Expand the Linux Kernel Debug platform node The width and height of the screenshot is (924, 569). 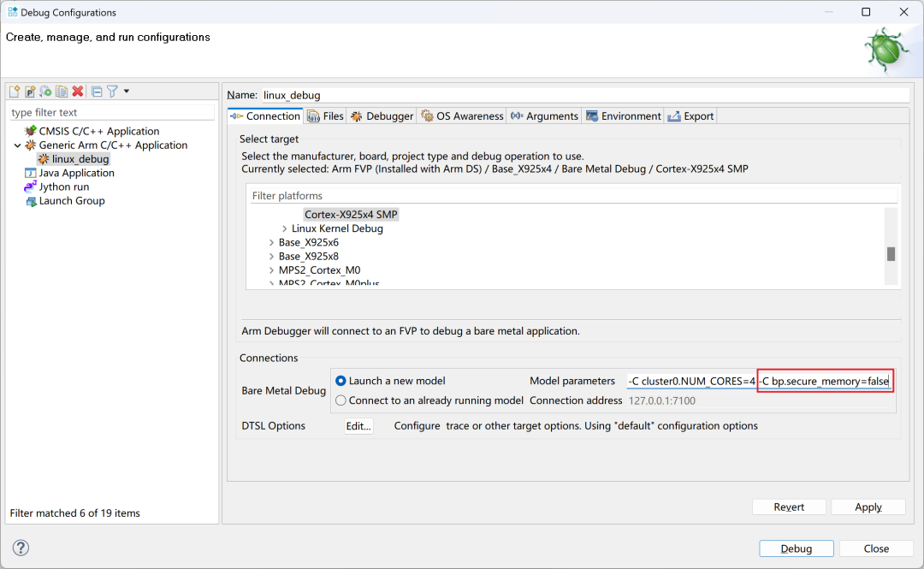(284, 228)
